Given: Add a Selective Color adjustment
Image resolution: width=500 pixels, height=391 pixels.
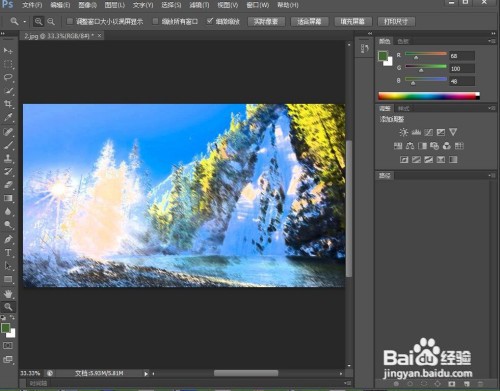Looking at the screenshot, I should pos(441,160).
